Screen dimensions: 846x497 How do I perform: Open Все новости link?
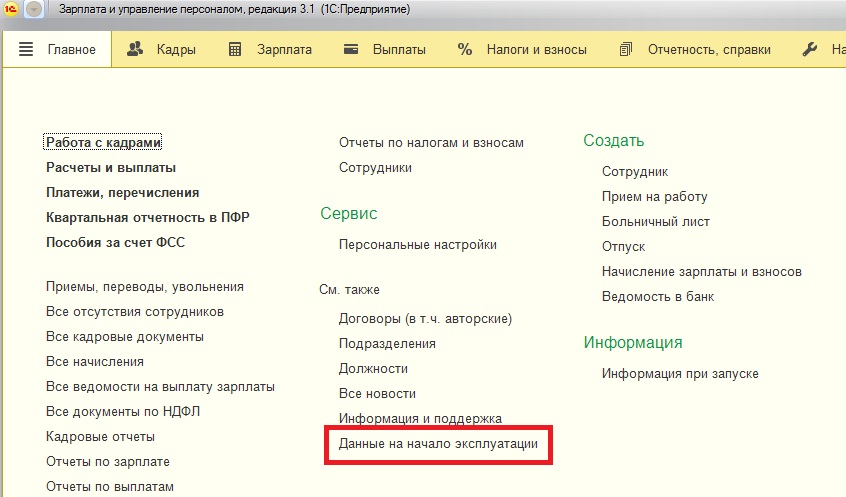click(377, 393)
